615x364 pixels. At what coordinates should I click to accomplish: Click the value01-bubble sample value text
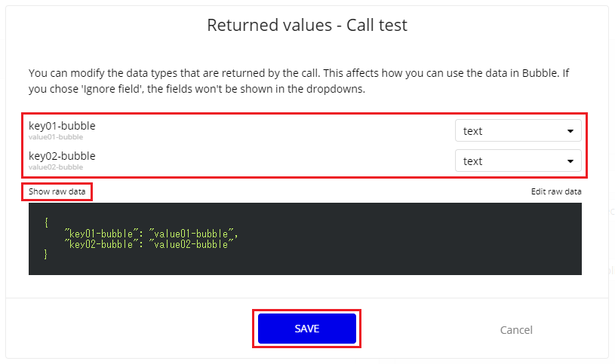tap(56, 137)
